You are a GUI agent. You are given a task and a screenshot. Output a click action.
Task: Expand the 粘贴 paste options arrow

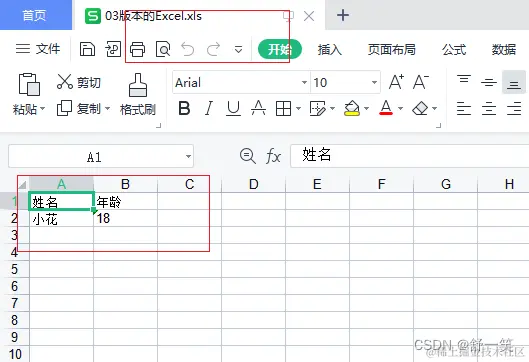[x=43, y=109]
